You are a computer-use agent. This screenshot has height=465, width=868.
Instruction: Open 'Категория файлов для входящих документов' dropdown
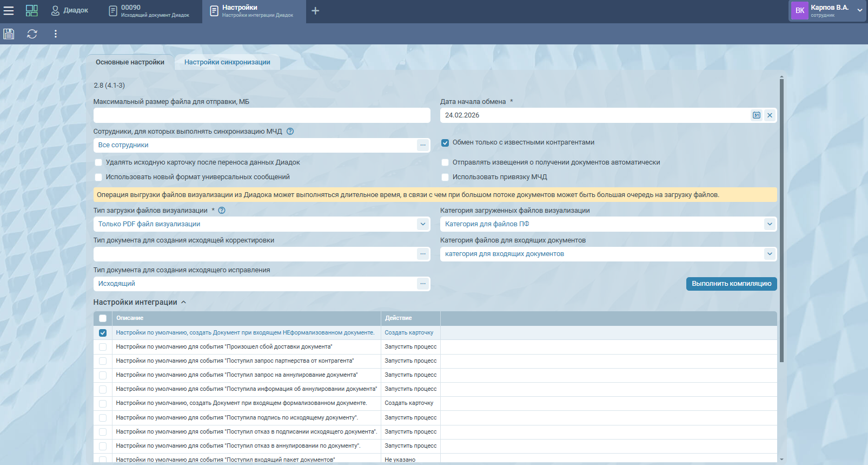pyautogui.click(x=769, y=254)
